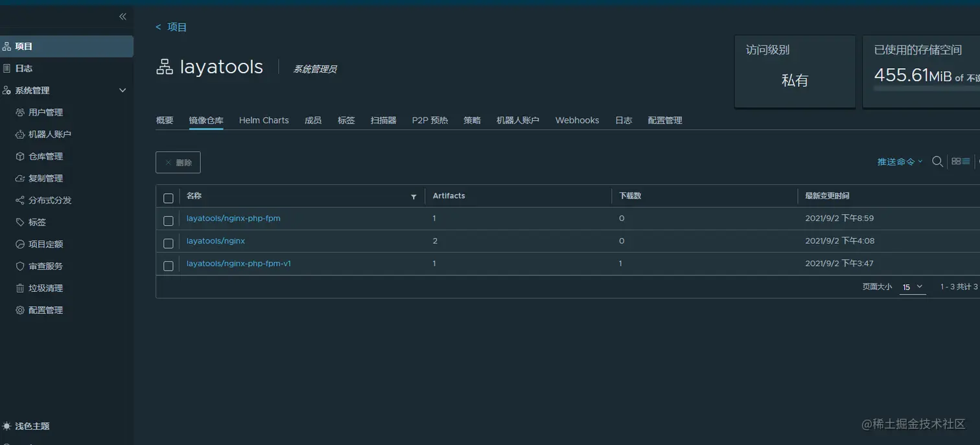Open the page size 15 dropdown

pos(912,287)
